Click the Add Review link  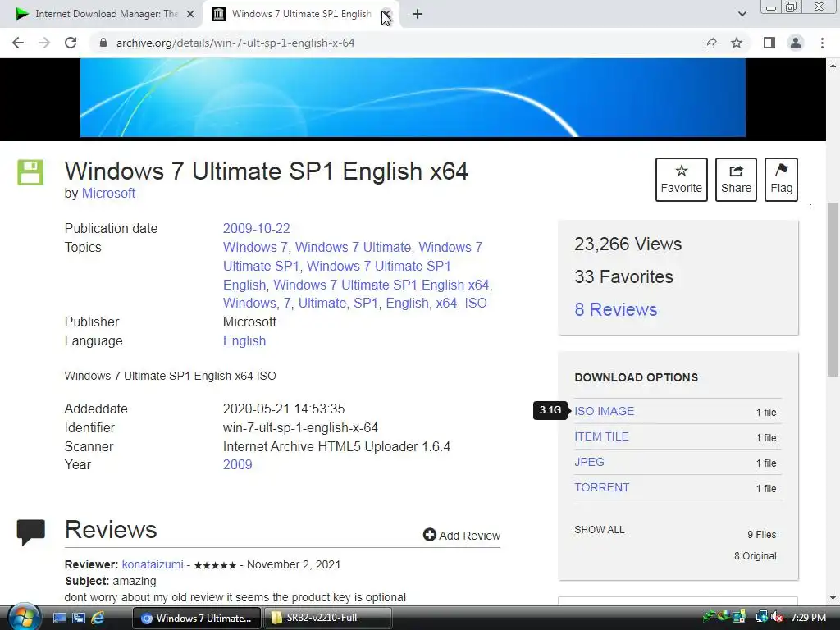coord(461,535)
